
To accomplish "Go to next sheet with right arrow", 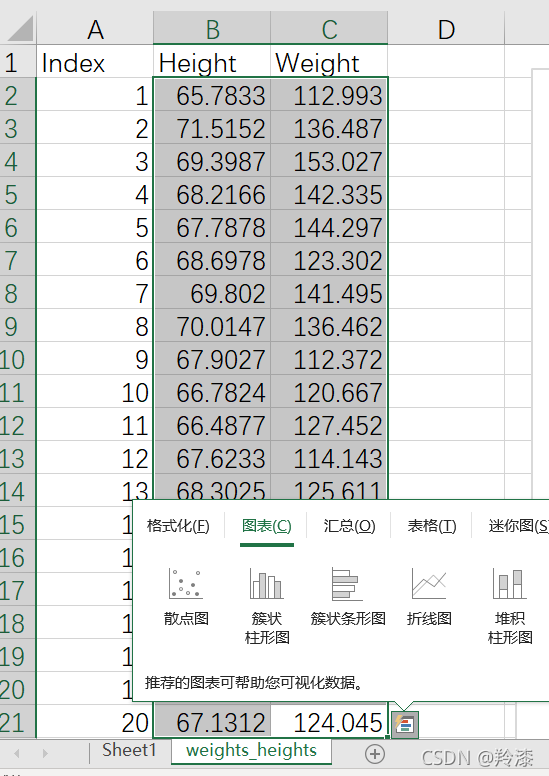I will [x=46, y=754].
